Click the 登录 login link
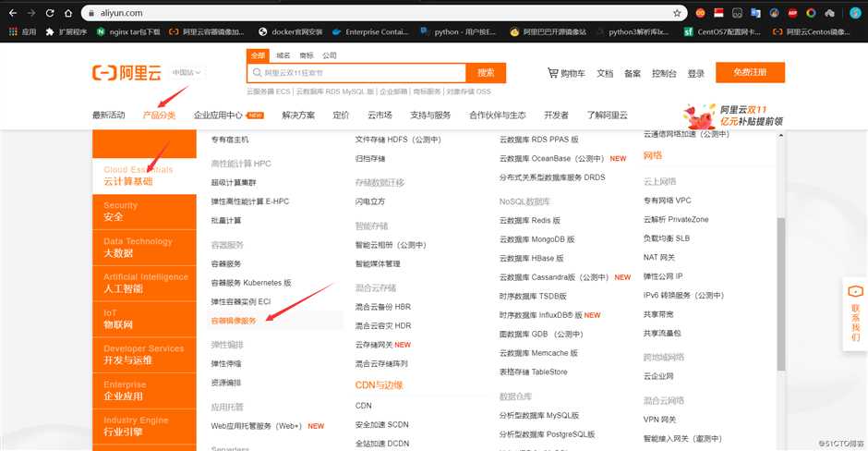Screen dimensions: 868x451 (696, 73)
